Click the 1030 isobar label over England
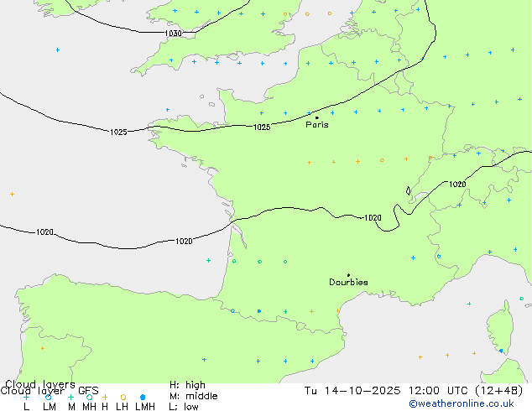This screenshot has height=411, width=532. pos(173,34)
